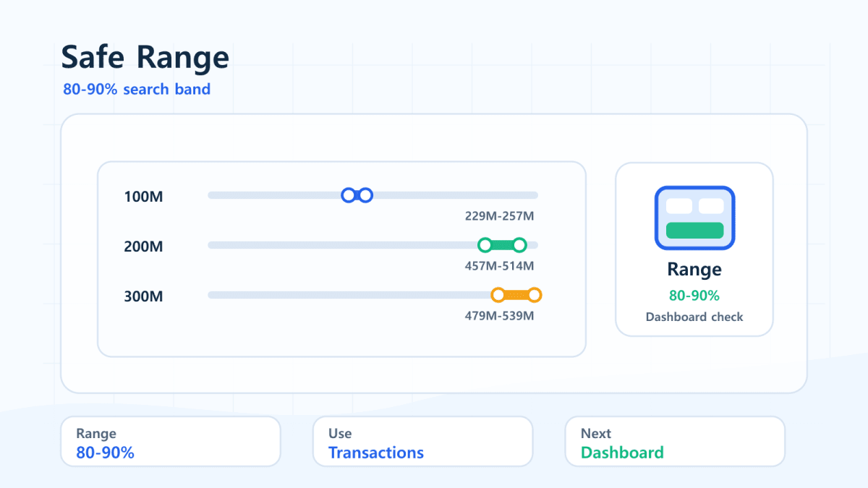
Task: Click the 80-90% search band subtitle
Action: tap(137, 90)
